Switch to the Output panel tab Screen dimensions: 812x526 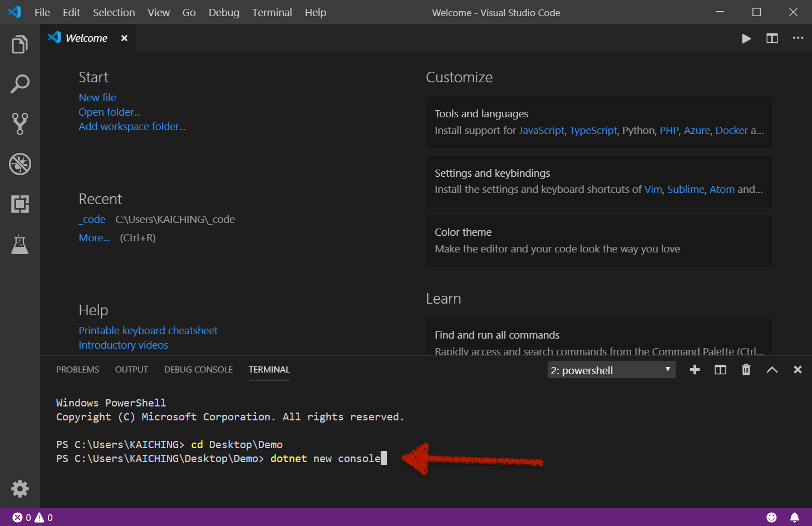[132, 370]
